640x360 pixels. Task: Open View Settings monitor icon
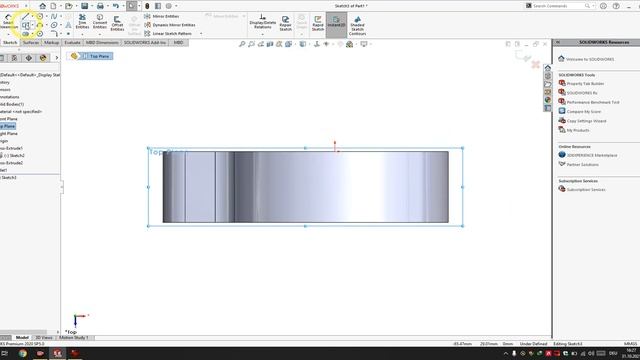click(363, 44)
